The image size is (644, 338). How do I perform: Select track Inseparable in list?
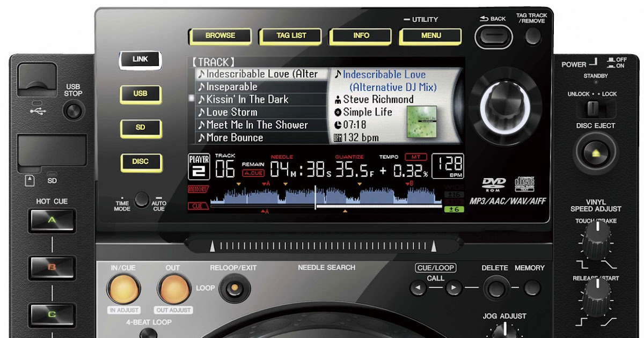261,87
